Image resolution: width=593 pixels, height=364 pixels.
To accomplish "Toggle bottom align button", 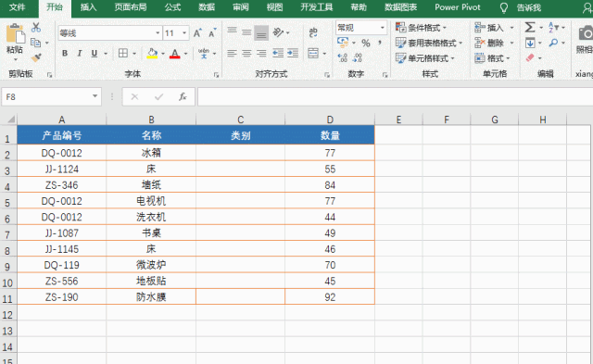I will tap(261, 33).
